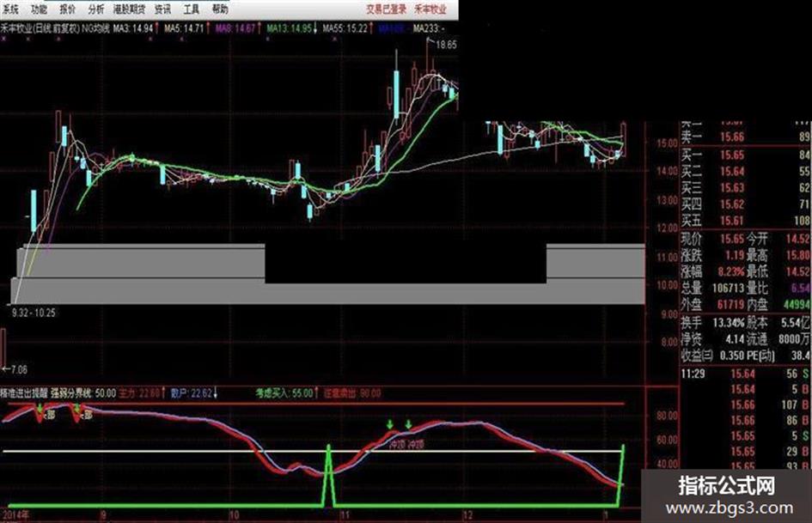Click the 11:29 trade tick row
812x523 pixels.
pyautogui.click(x=745, y=374)
